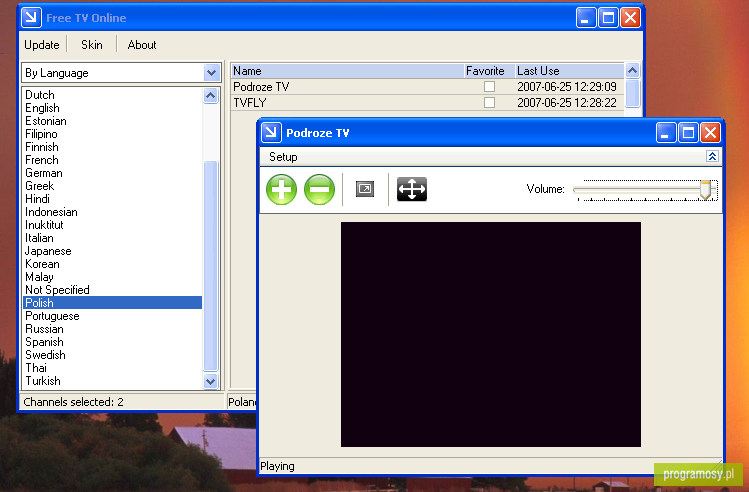Click the black video playback area
The height and width of the screenshot is (492, 749).
(x=491, y=334)
